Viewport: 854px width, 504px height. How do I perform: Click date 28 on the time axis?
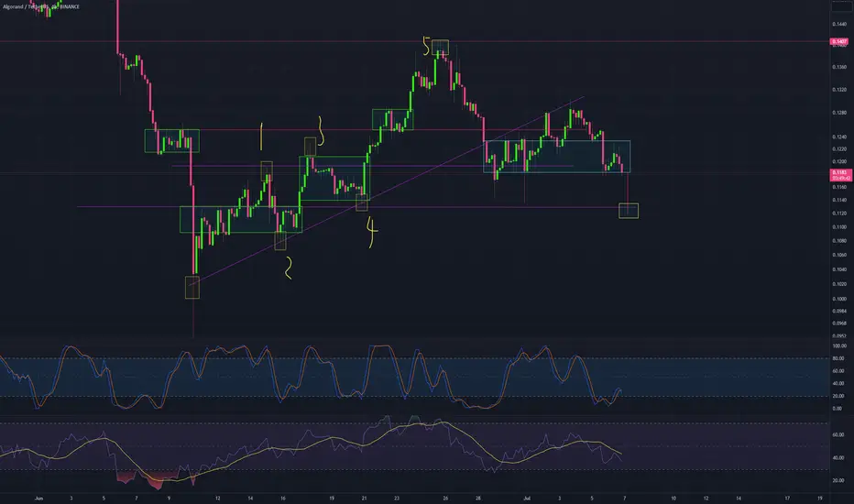pyautogui.click(x=478, y=498)
